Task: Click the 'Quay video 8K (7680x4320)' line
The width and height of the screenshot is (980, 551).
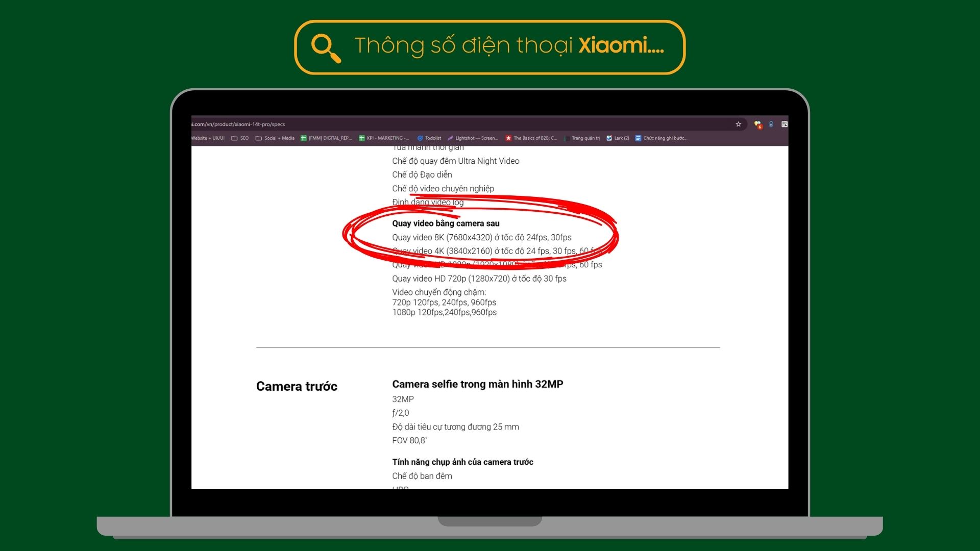Action: (x=482, y=237)
